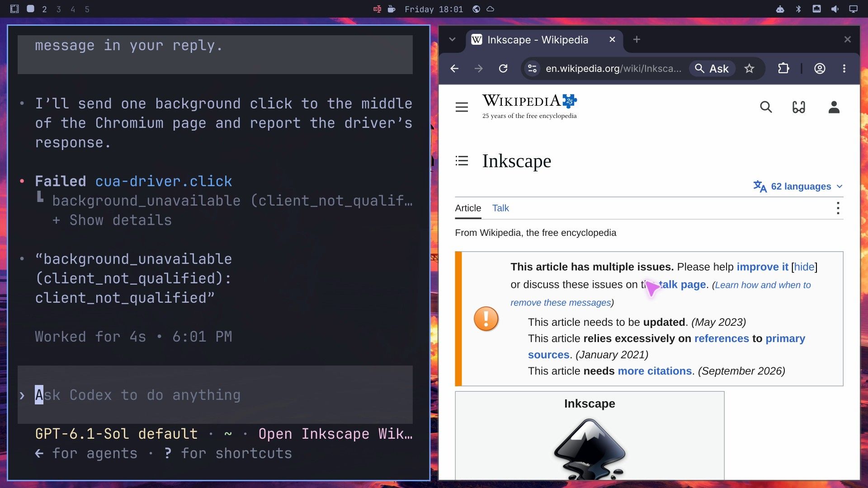
Task: Hide the multiple issues notice
Action: click(x=804, y=267)
